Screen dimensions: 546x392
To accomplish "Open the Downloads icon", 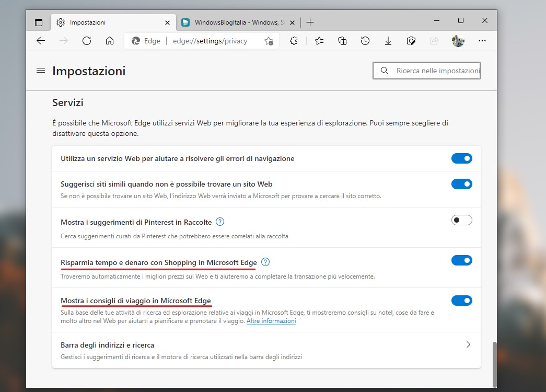I will coord(388,41).
